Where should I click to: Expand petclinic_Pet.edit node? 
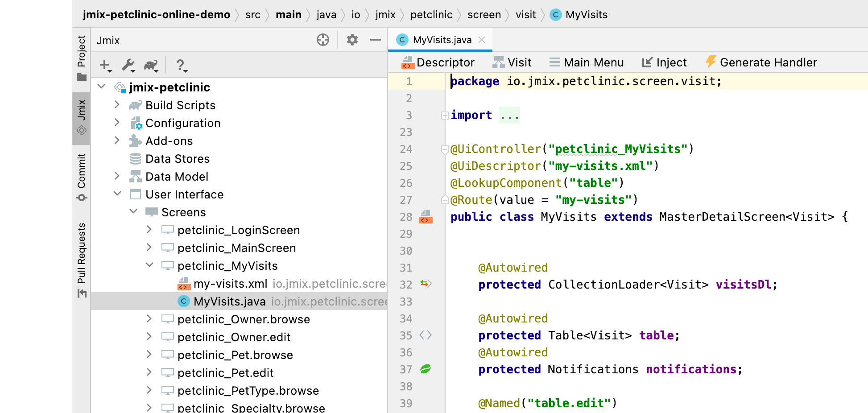(149, 372)
